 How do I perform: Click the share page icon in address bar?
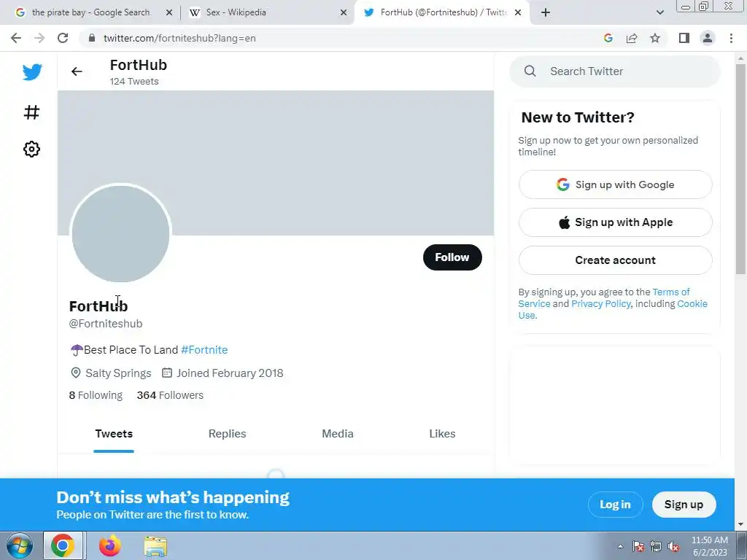[x=632, y=38]
